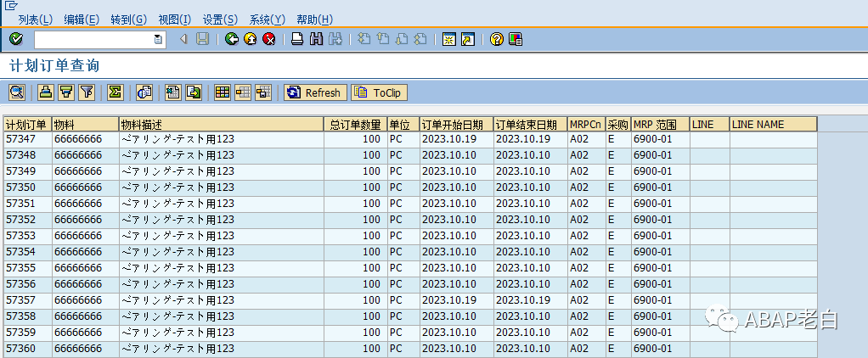
Task: Open the SAP window system menu icon
Action: pyautogui.click(x=10, y=4)
